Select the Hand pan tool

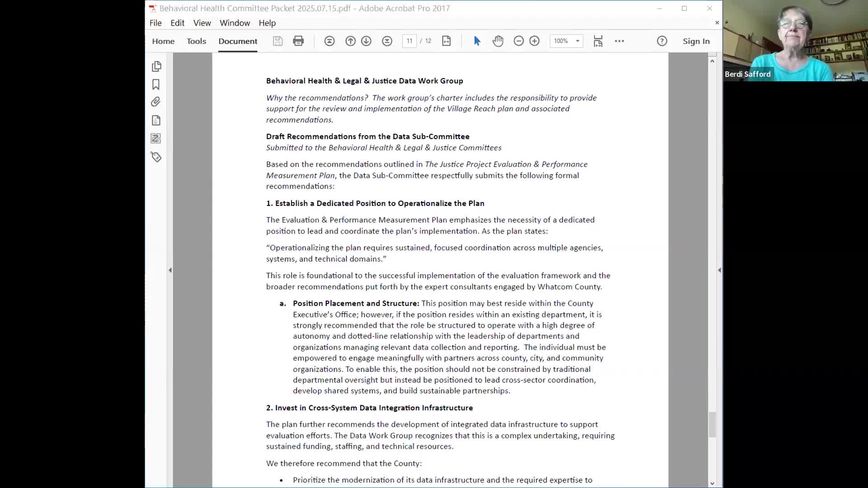click(x=498, y=41)
